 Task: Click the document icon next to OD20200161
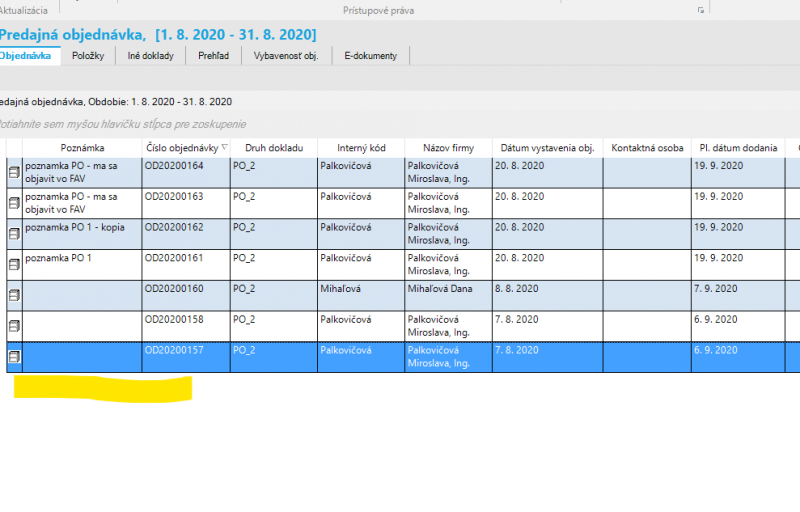(x=14, y=265)
